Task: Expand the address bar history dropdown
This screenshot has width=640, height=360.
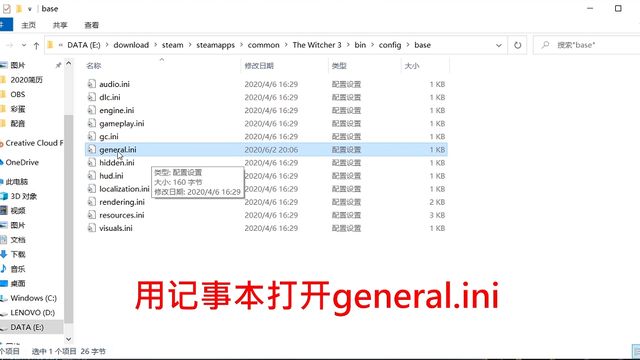Action: tap(499, 45)
